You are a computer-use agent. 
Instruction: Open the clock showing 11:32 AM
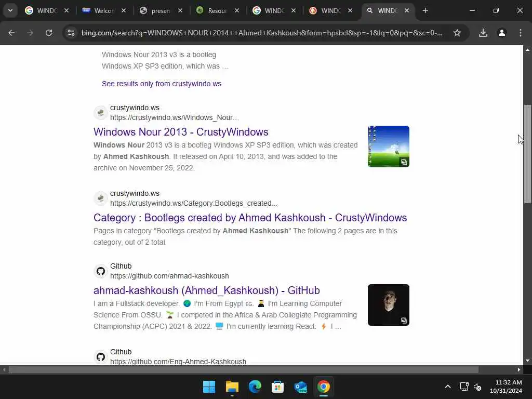506,387
